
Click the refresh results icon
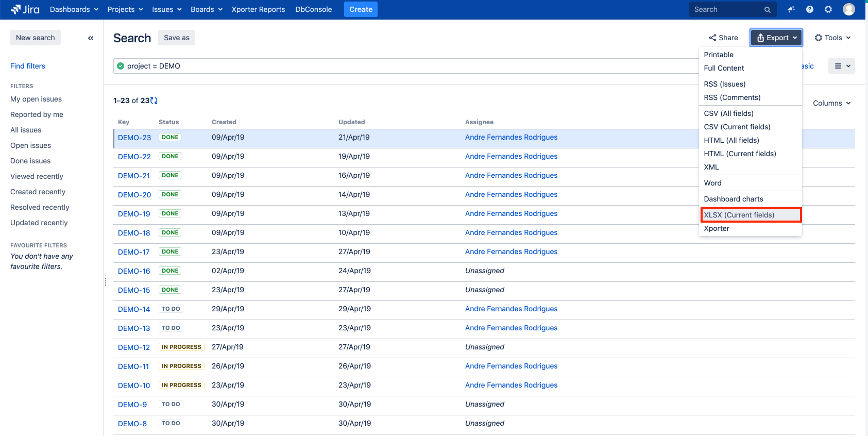click(154, 100)
